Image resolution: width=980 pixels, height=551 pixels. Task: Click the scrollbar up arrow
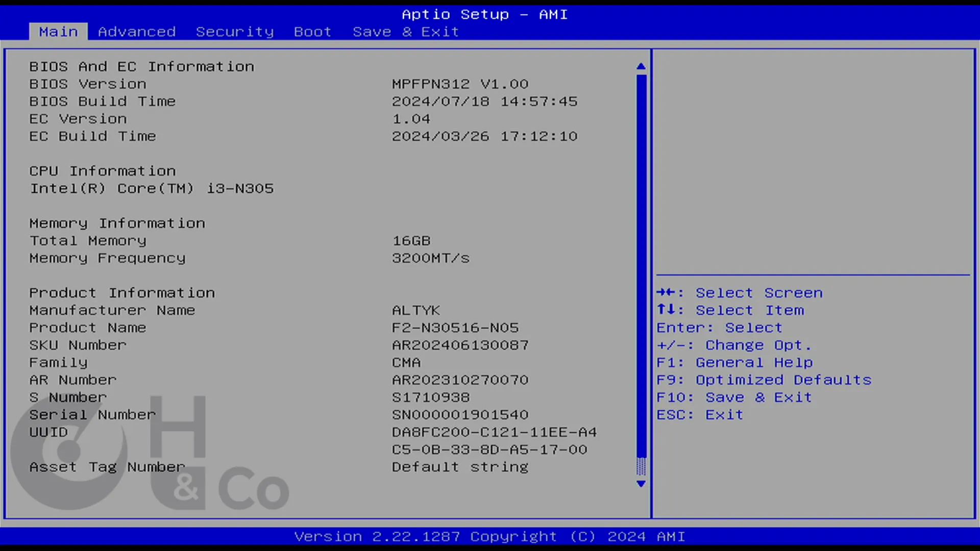(x=641, y=66)
